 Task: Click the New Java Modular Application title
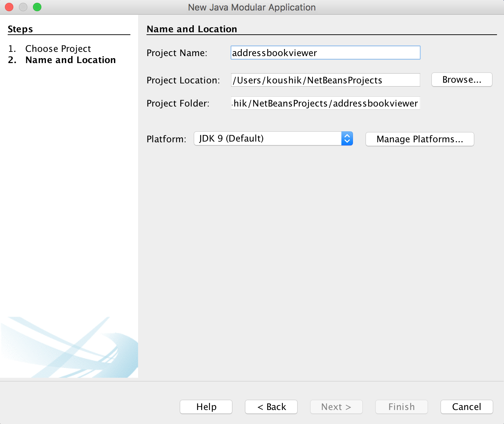[252, 7]
